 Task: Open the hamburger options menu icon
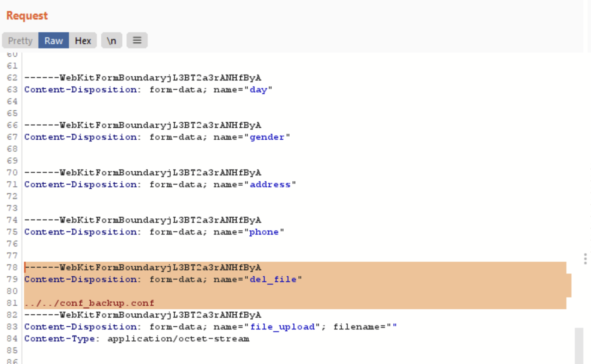click(x=137, y=40)
